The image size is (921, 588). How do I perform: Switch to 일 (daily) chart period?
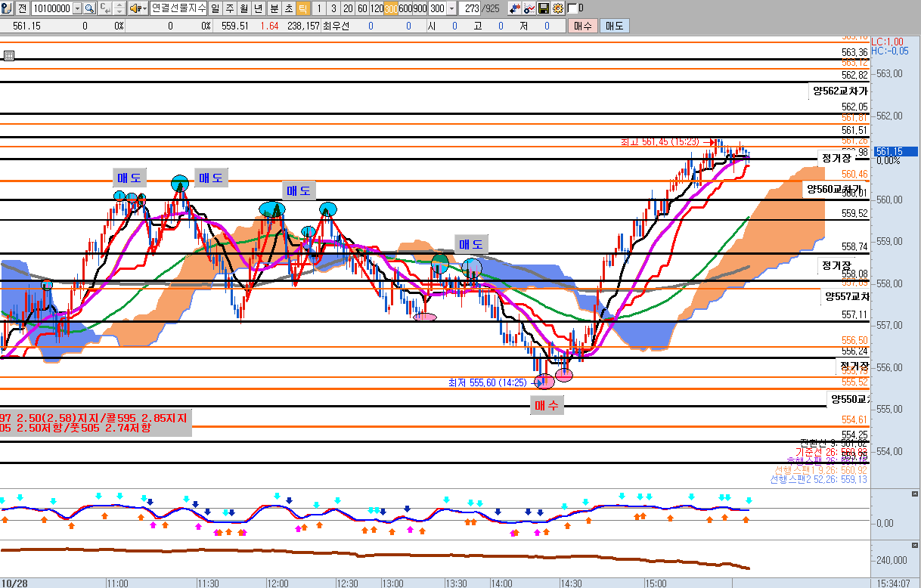[216, 8]
